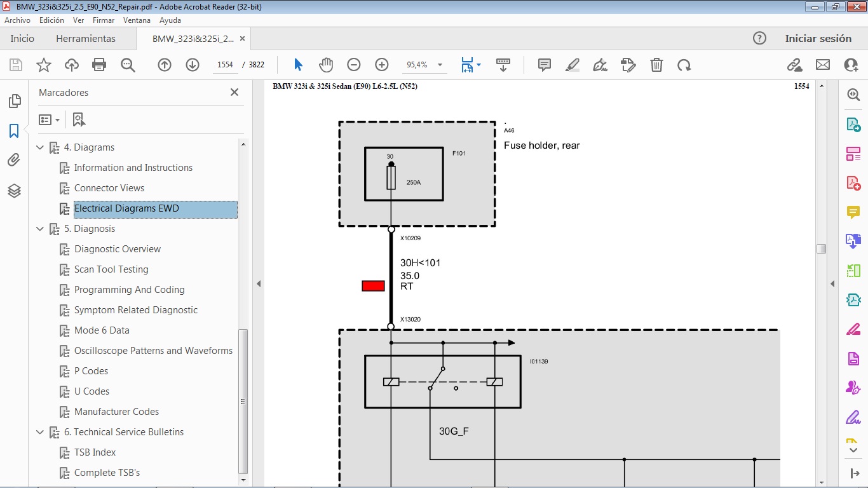This screenshot has width=868, height=488.
Task: Open Oscilloscope Patterns and Waveforms bookmark
Action: (153, 351)
